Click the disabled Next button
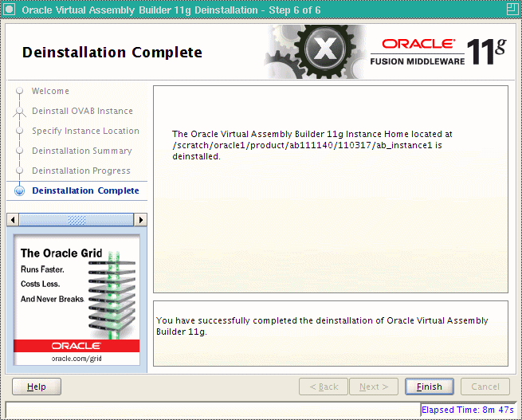The image size is (522, 420). click(374, 387)
